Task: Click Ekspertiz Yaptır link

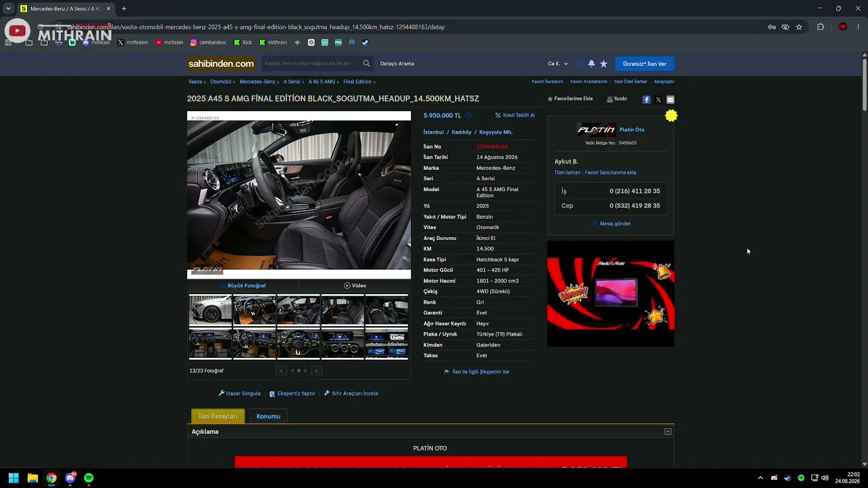Action: (292, 393)
